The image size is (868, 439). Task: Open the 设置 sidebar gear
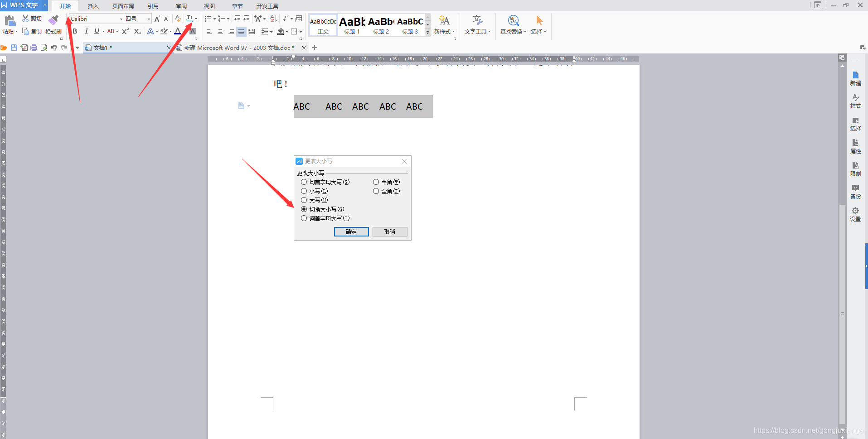click(x=855, y=214)
